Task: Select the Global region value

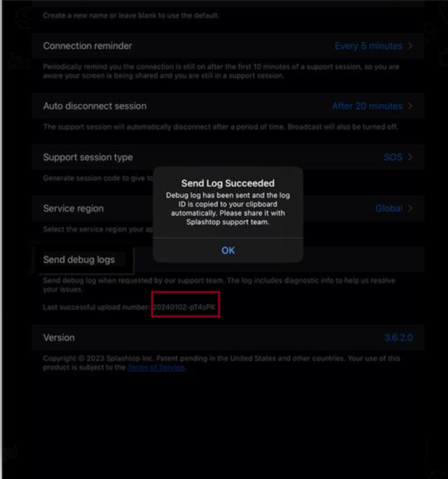Action: click(x=389, y=208)
